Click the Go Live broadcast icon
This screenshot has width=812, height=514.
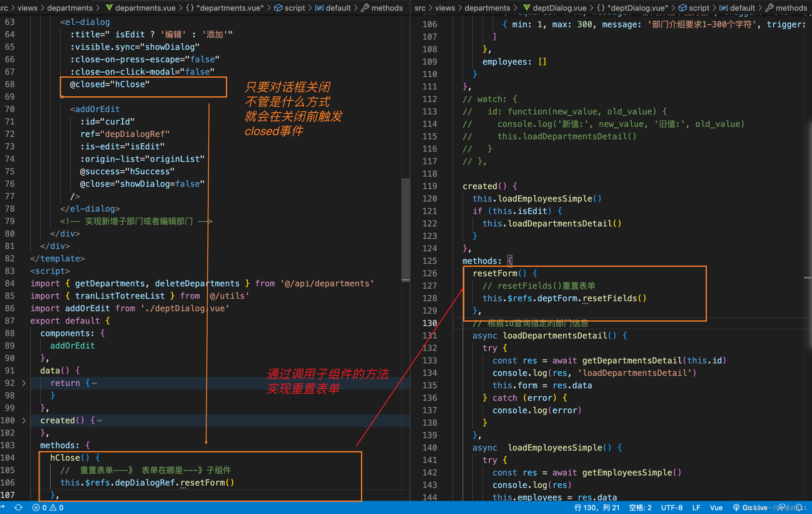coord(736,507)
